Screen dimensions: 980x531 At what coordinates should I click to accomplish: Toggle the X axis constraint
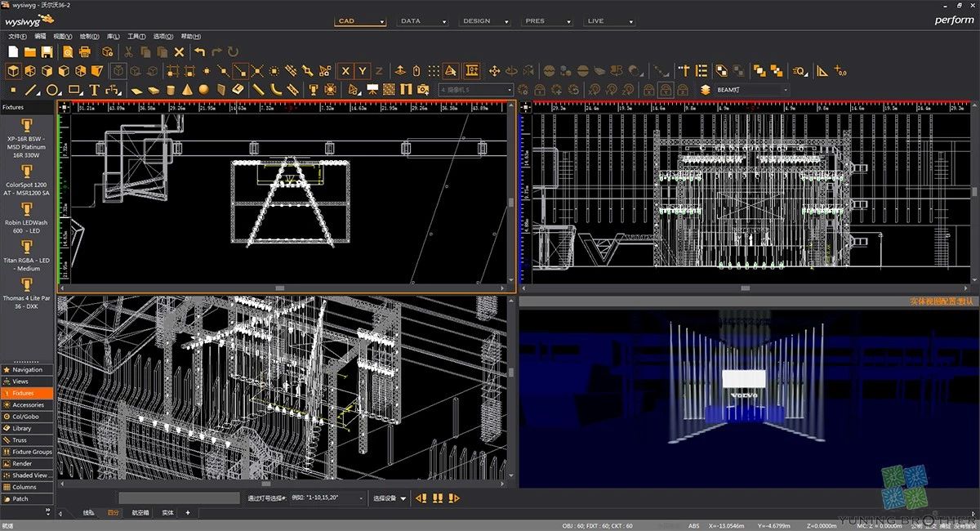345,71
